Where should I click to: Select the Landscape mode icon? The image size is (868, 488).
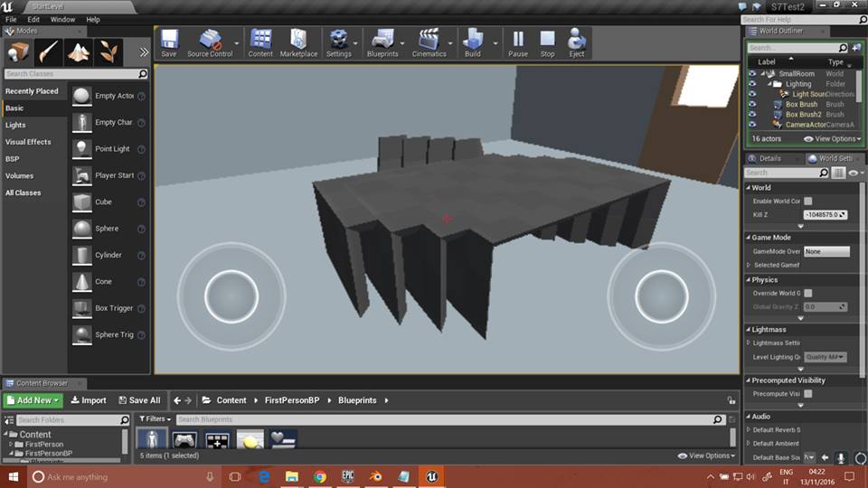pyautogui.click(x=79, y=52)
